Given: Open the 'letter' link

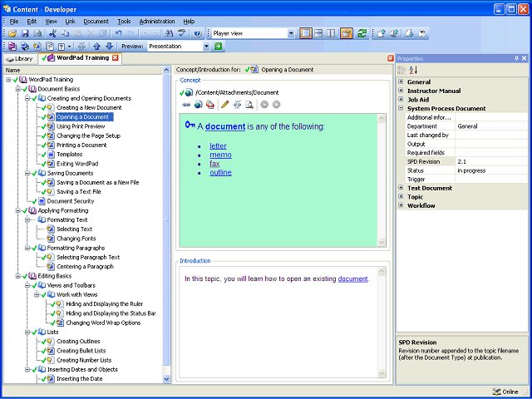Looking at the screenshot, I should tap(218, 146).
